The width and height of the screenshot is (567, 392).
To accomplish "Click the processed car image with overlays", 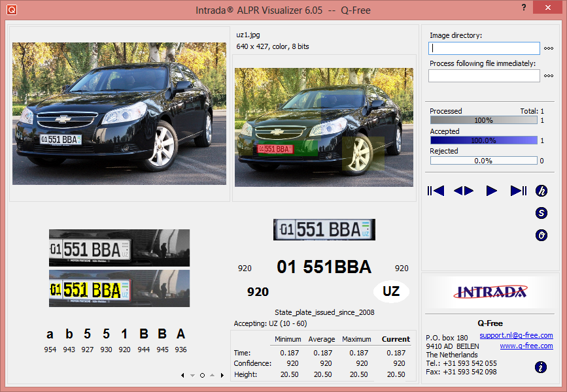I will pyautogui.click(x=324, y=127).
